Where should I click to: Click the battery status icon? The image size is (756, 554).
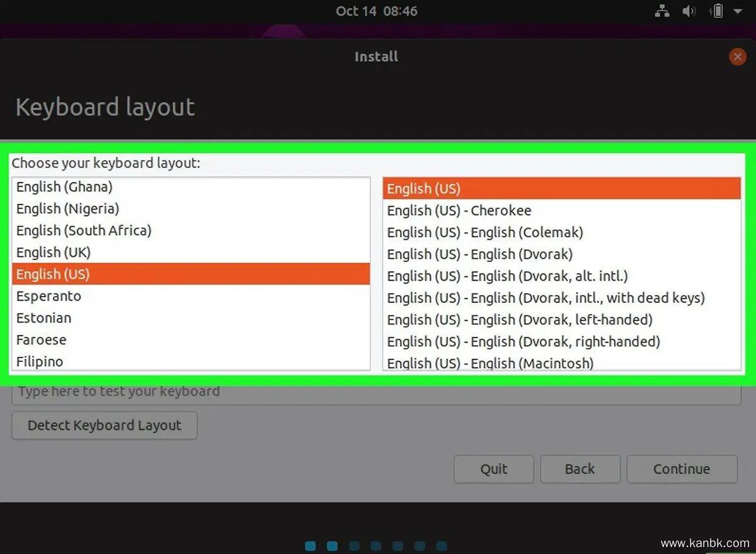pos(717,11)
